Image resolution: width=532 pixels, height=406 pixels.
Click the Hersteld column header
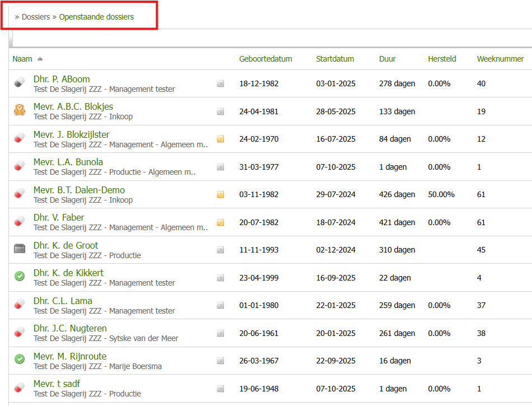pos(442,59)
